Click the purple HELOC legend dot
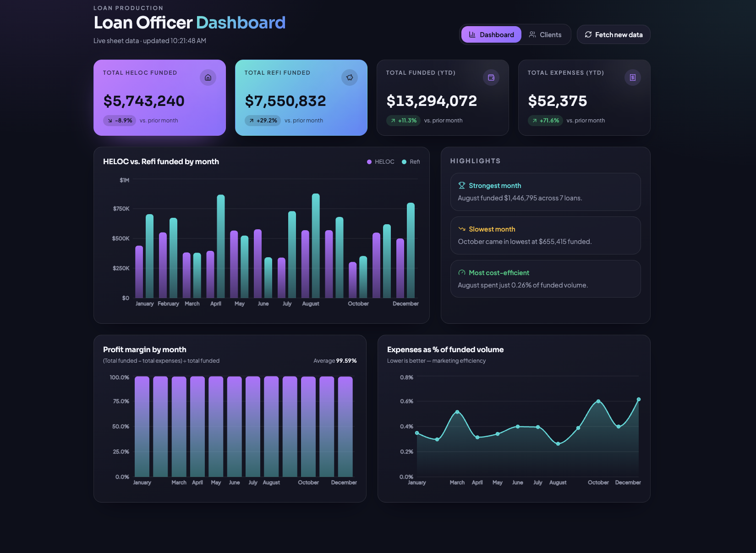Screen dimensions: 756x553 tap(369, 162)
